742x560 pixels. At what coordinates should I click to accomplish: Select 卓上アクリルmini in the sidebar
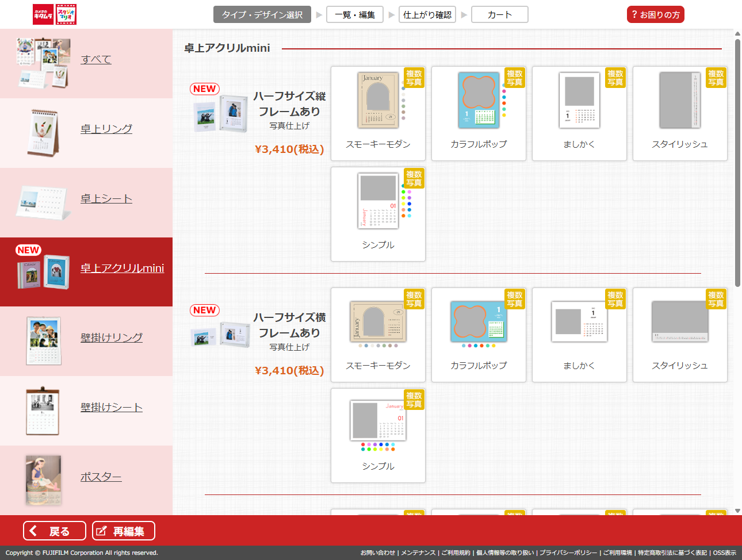(86, 272)
